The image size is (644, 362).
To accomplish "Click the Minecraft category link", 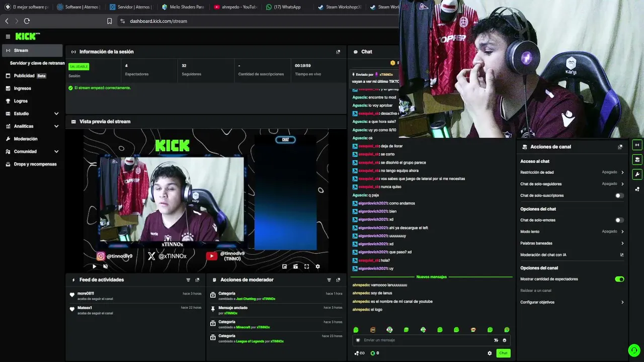I will (x=243, y=327).
